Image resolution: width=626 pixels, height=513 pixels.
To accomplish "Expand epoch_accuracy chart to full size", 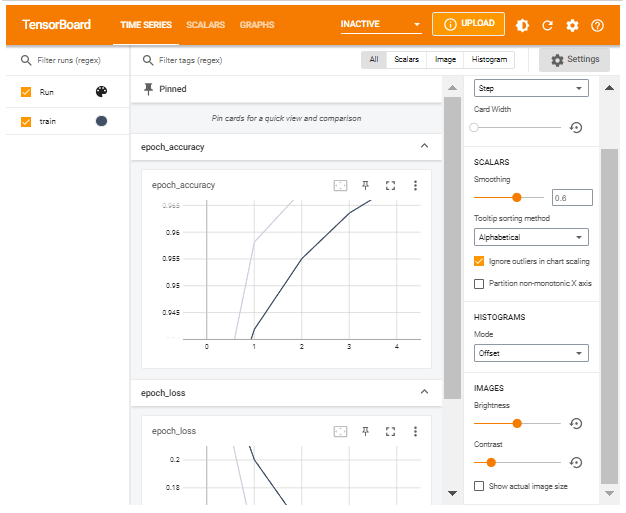I will 390,185.
